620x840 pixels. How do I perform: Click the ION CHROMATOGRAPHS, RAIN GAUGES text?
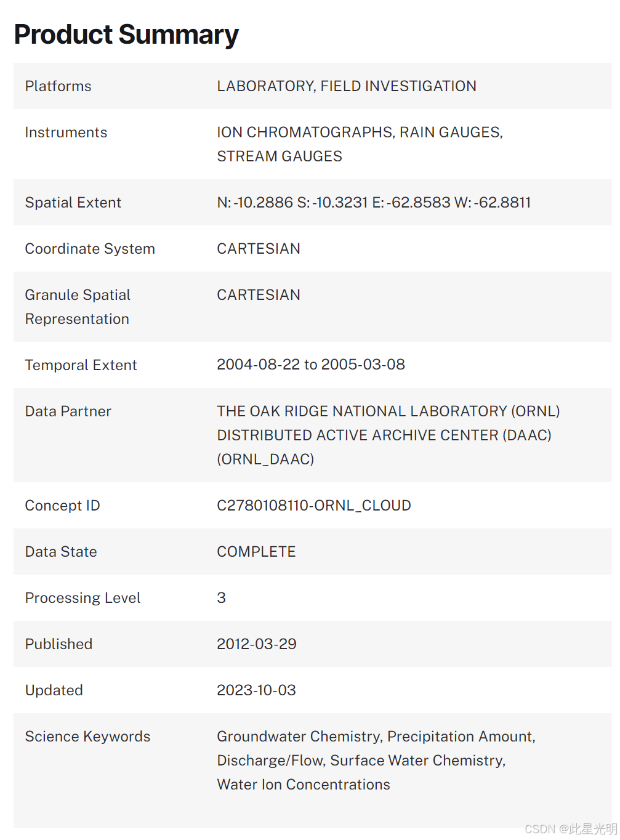coord(360,132)
